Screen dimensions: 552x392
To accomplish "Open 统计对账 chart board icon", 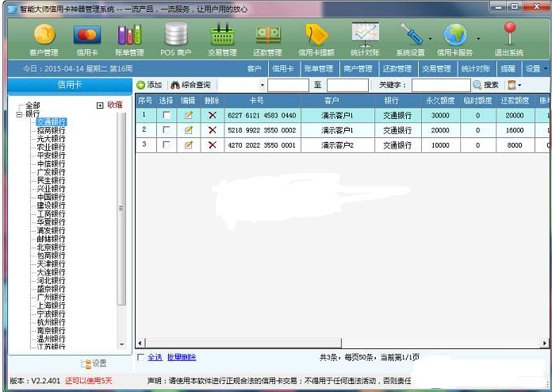I will point(365,34).
